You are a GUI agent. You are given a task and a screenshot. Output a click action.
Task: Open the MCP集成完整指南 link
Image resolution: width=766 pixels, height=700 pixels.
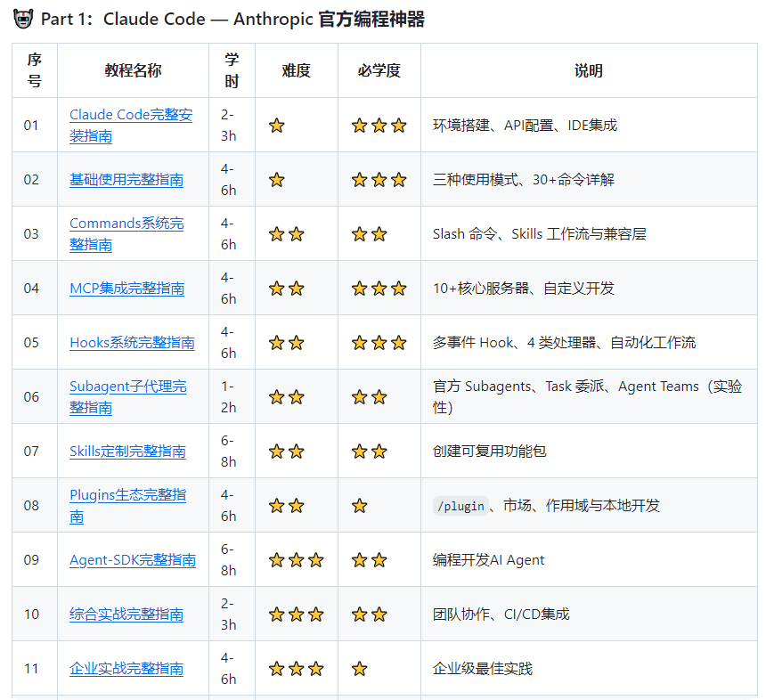pos(127,289)
